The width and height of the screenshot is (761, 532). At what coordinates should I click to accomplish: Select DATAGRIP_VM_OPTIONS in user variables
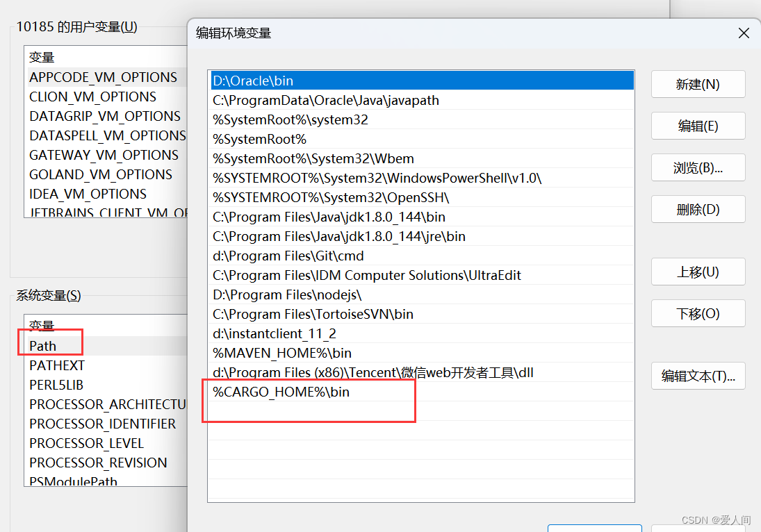tap(107, 116)
